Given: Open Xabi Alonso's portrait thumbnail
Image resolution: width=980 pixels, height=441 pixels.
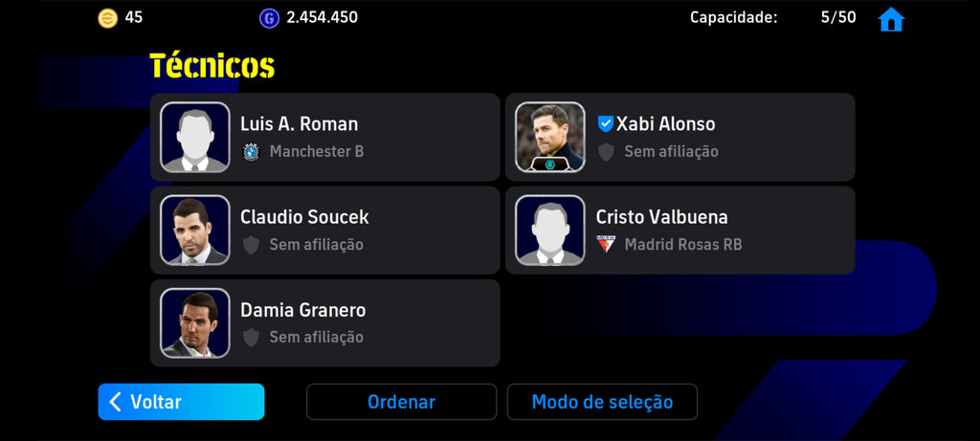Looking at the screenshot, I should coord(550,138).
